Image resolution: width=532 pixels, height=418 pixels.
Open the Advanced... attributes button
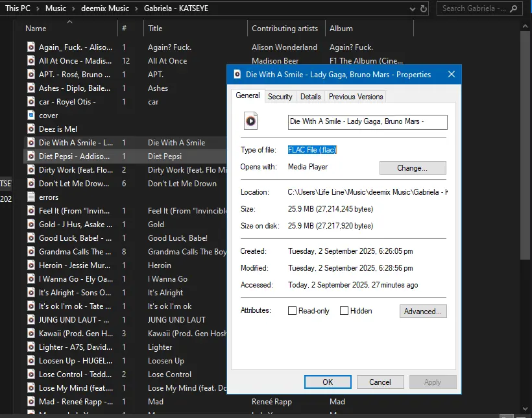tap(423, 312)
